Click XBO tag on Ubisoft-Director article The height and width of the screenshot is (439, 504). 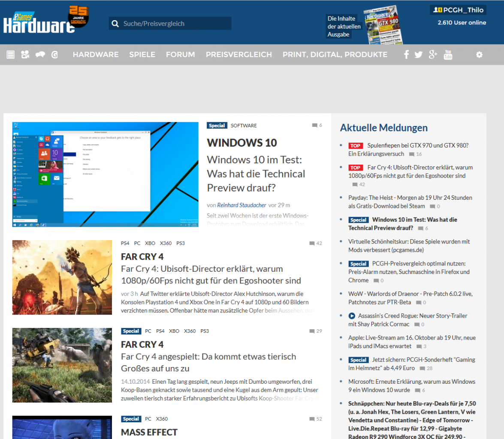click(x=150, y=243)
